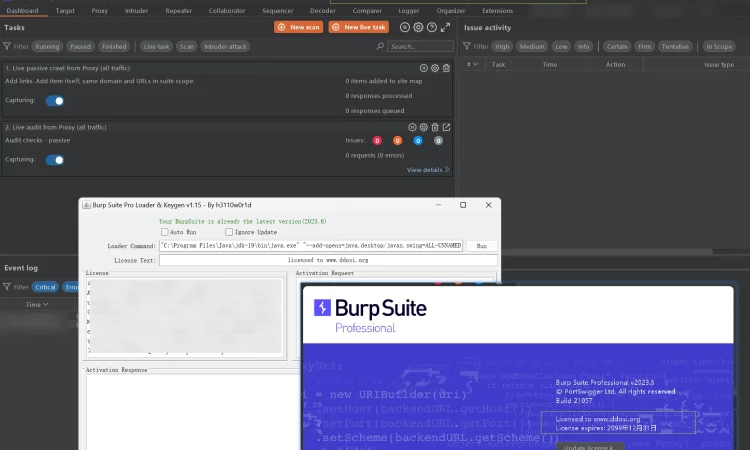Open settings for Live passive crawl task
Screen dimensions: 750x450
[x=435, y=68]
